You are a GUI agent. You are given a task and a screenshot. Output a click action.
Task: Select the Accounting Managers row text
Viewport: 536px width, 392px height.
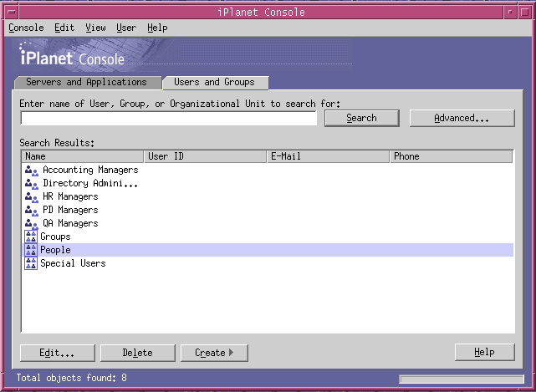[x=90, y=170]
